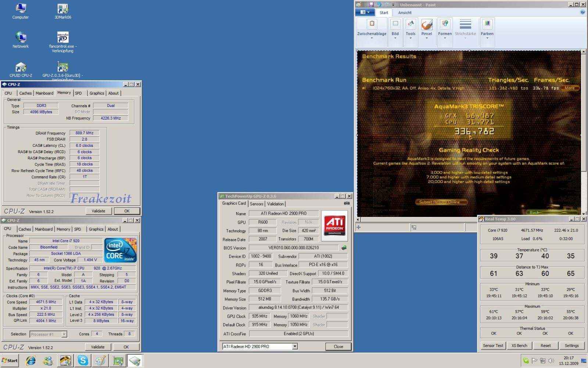This screenshot has height=368, width=588.
Task: Select the Netzwerk desktop icon
Action: pos(21,40)
